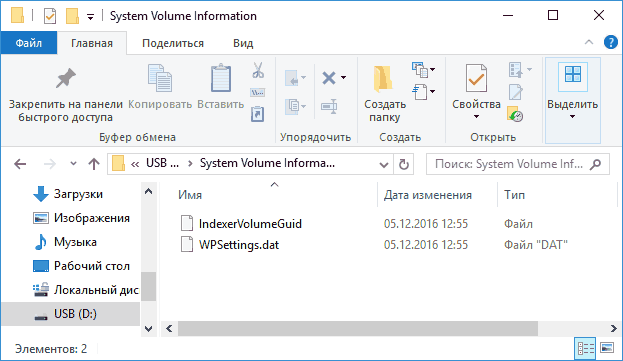Sort by the Тип column header
623x361 pixels.
click(515, 195)
